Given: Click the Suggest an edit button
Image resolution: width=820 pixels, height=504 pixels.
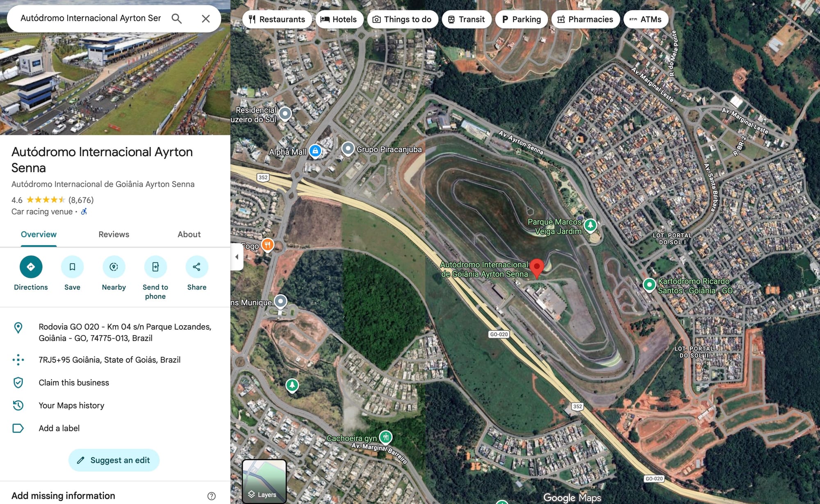Looking at the screenshot, I should pyautogui.click(x=114, y=460).
